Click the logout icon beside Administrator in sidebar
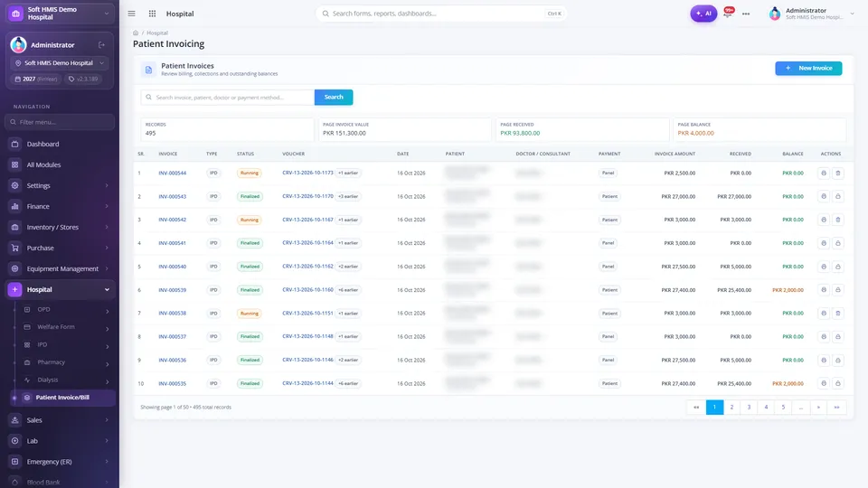 coord(102,45)
